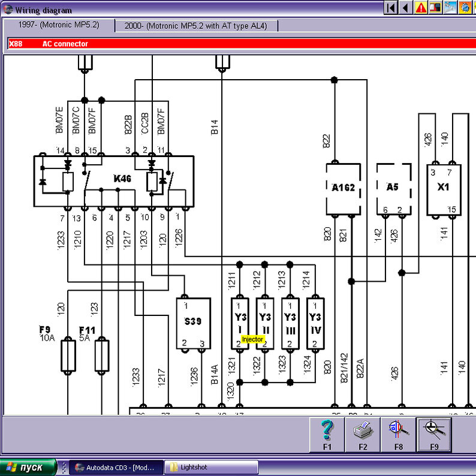Click wire label 1320
The image size is (476, 476).
(231, 391)
